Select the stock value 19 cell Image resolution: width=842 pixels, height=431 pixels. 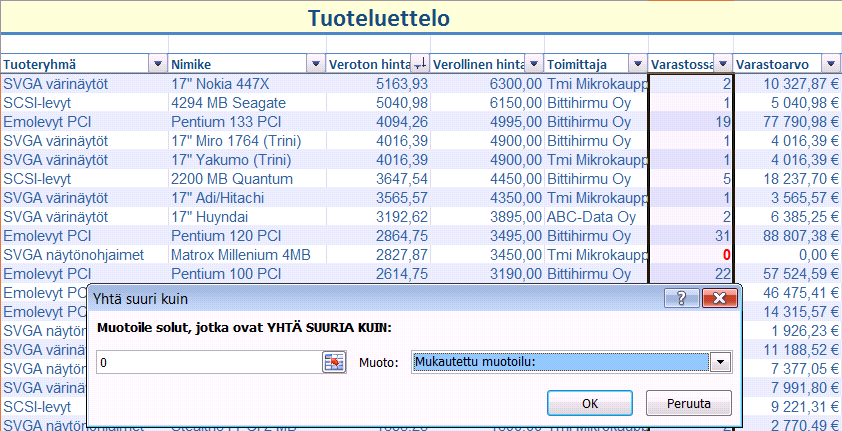(x=692, y=122)
